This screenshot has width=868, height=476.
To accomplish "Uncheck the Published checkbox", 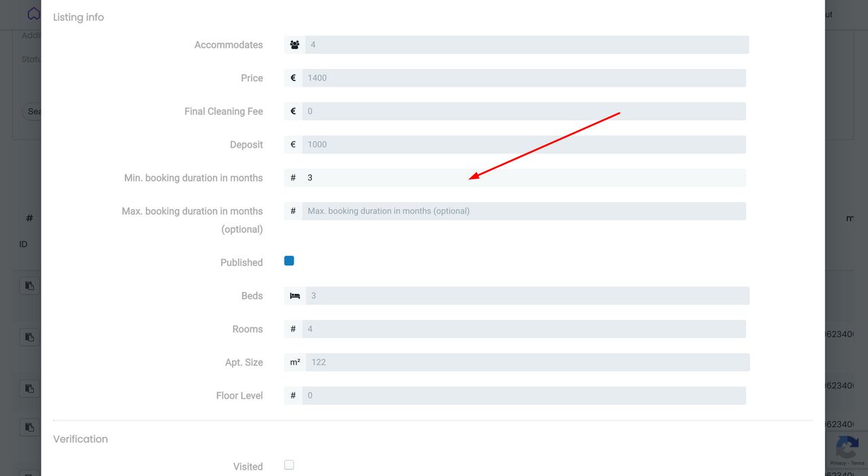I will tap(289, 261).
